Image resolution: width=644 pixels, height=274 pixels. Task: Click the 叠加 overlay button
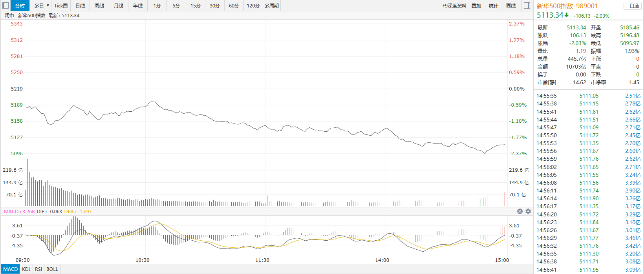tap(476, 5)
